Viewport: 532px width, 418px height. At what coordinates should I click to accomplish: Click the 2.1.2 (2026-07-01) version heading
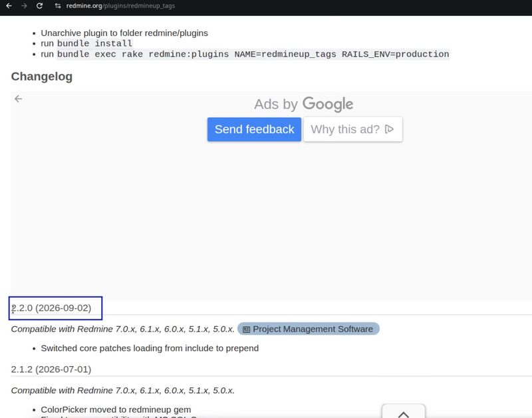[51, 369]
